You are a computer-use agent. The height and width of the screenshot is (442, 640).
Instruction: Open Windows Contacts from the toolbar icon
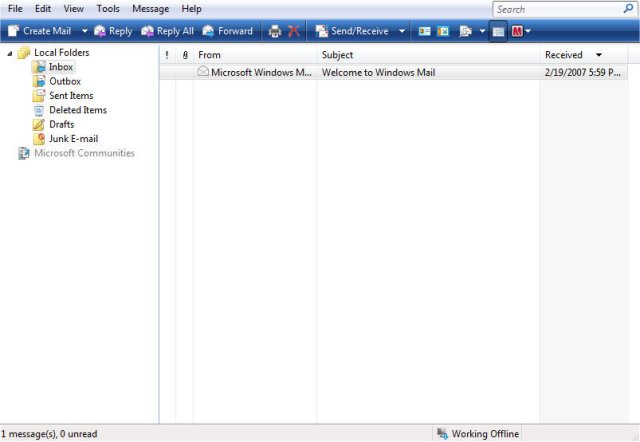(424, 31)
